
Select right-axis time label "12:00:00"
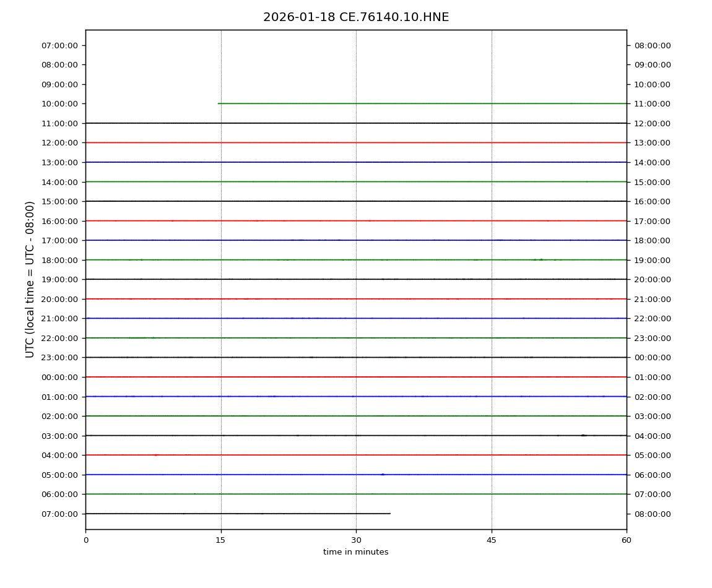point(653,123)
